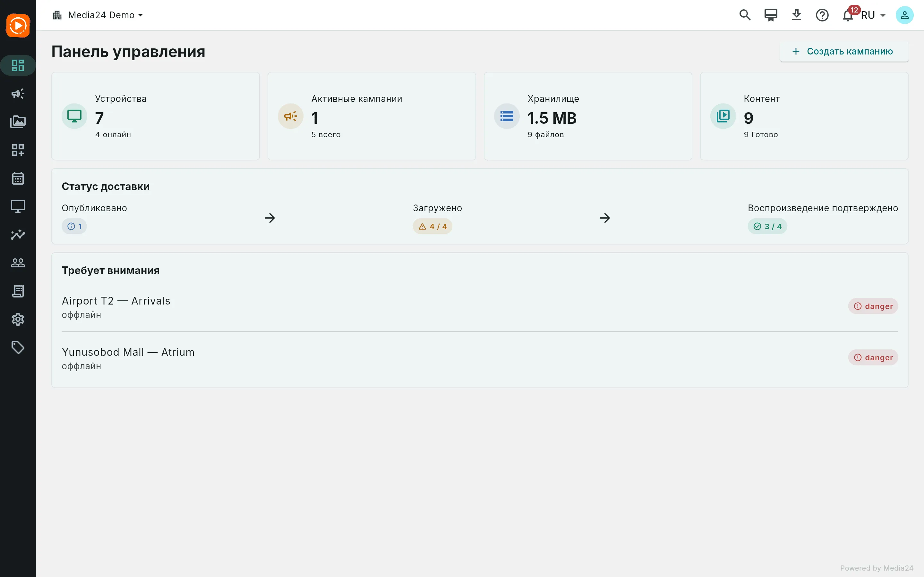Click the download icon in top bar

click(797, 15)
